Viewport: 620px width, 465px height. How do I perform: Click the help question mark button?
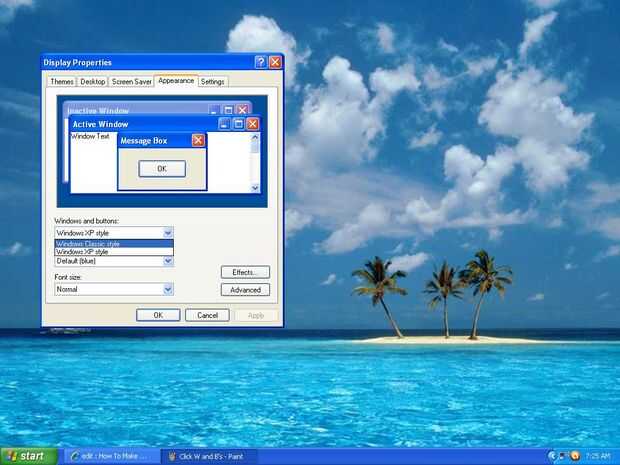[x=261, y=62]
